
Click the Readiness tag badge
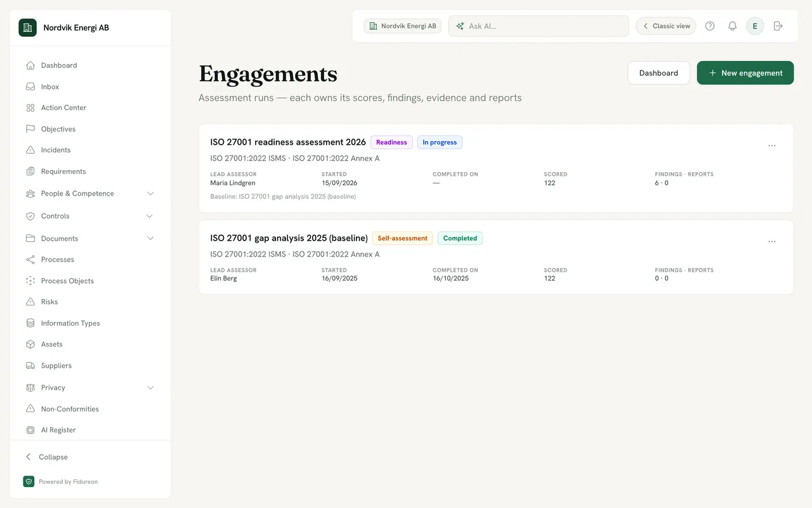(x=391, y=142)
